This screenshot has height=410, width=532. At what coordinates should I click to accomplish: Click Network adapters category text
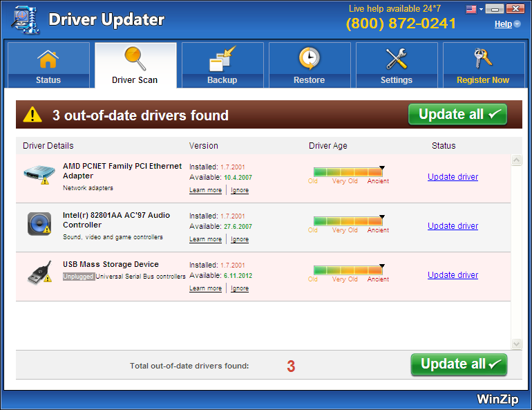88,188
